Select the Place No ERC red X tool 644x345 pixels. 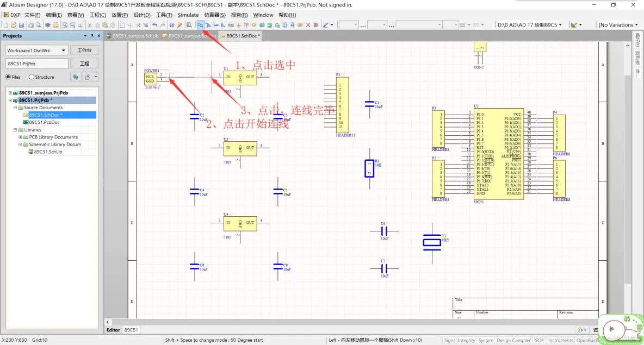[308, 25]
